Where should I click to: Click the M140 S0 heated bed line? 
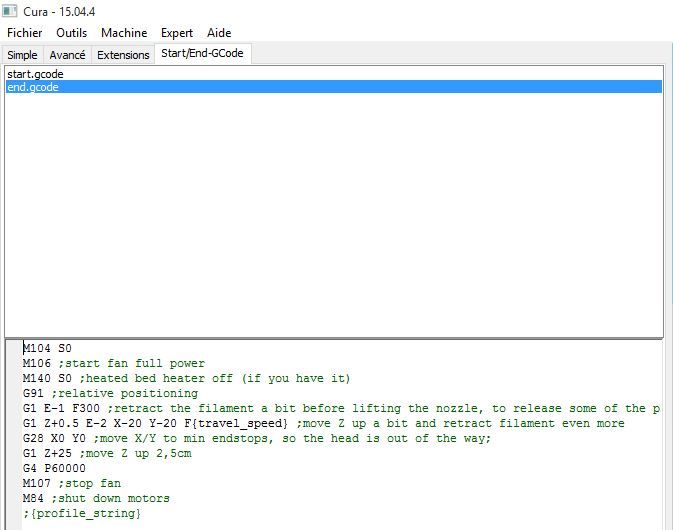pos(187,379)
